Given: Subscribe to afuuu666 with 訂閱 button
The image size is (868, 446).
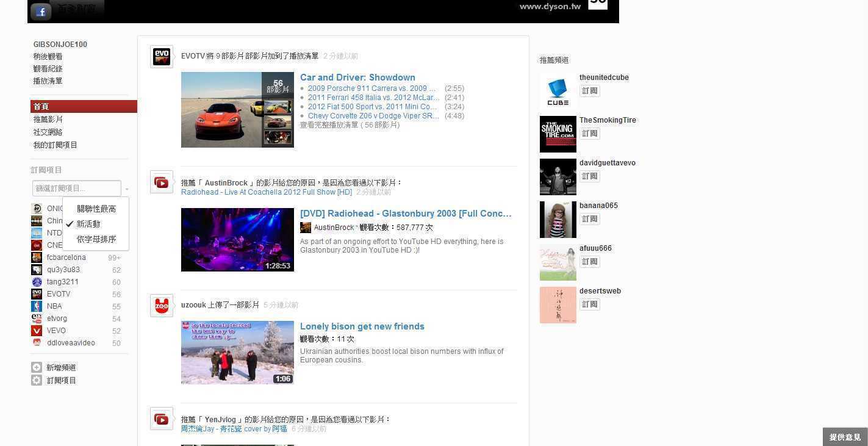Looking at the screenshot, I should click(x=590, y=262).
